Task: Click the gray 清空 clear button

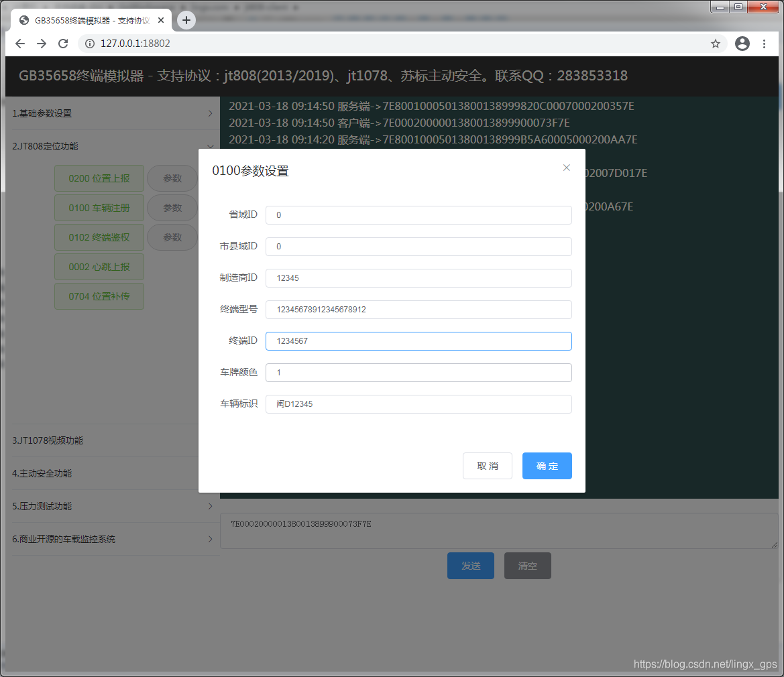Action: [x=528, y=566]
